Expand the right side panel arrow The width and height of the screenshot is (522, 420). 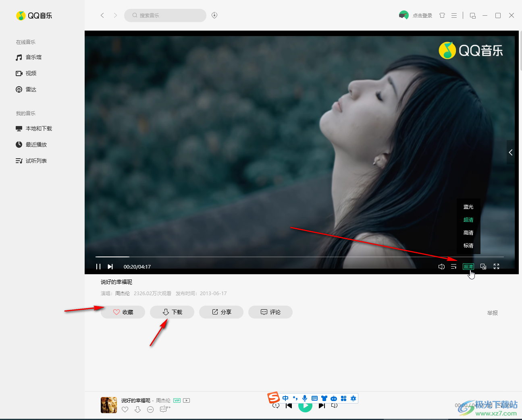point(511,152)
